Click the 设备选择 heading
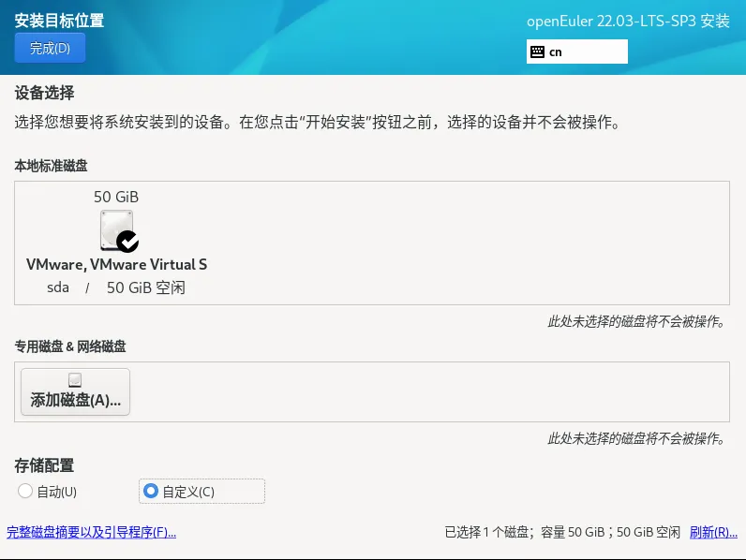The image size is (746, 560). (44, 93)
